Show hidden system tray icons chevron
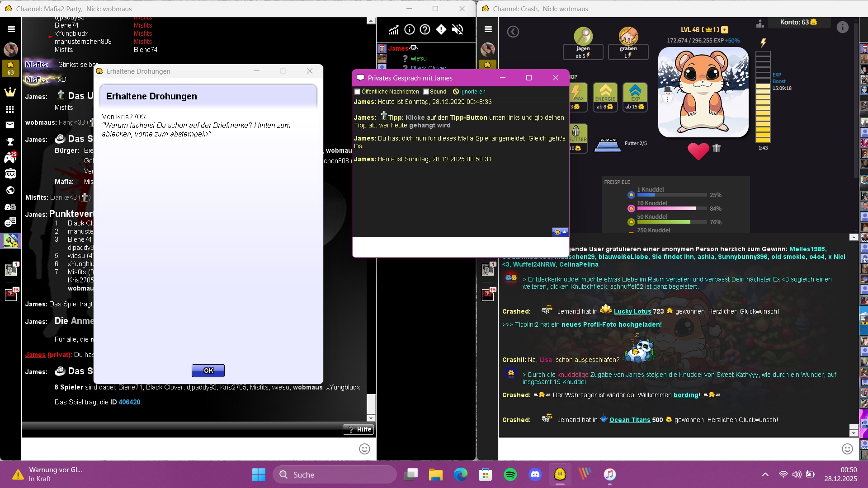 click(765, 474)
